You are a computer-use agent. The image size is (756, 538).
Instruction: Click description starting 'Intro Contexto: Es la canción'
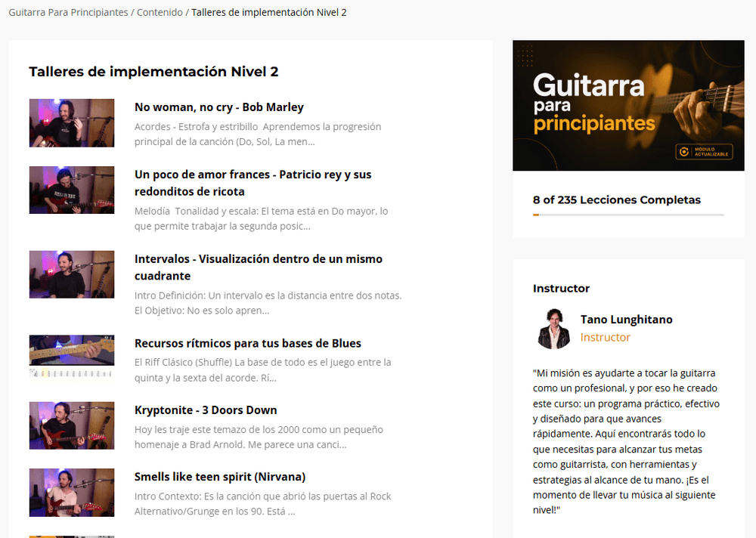(x=263, y=504)
